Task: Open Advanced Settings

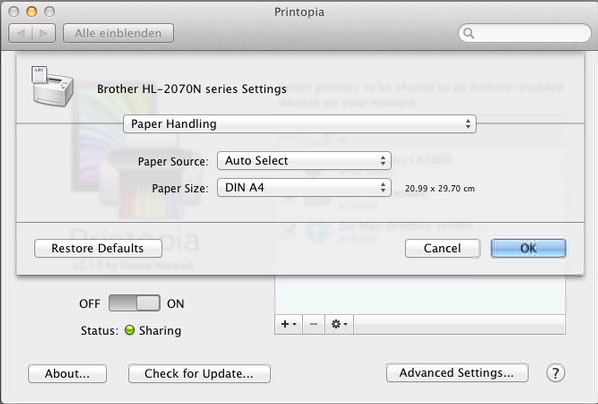Action: pyautogui.click(x=457, y=373)
